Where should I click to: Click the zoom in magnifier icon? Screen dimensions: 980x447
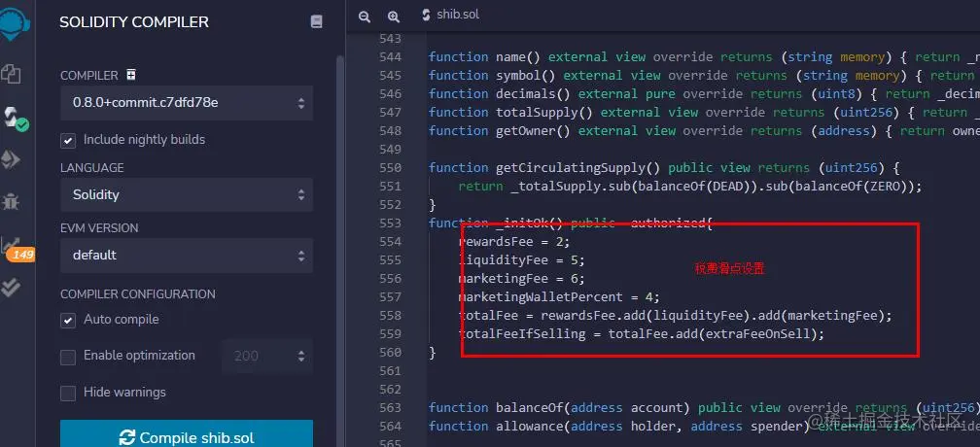pos(393,17)
